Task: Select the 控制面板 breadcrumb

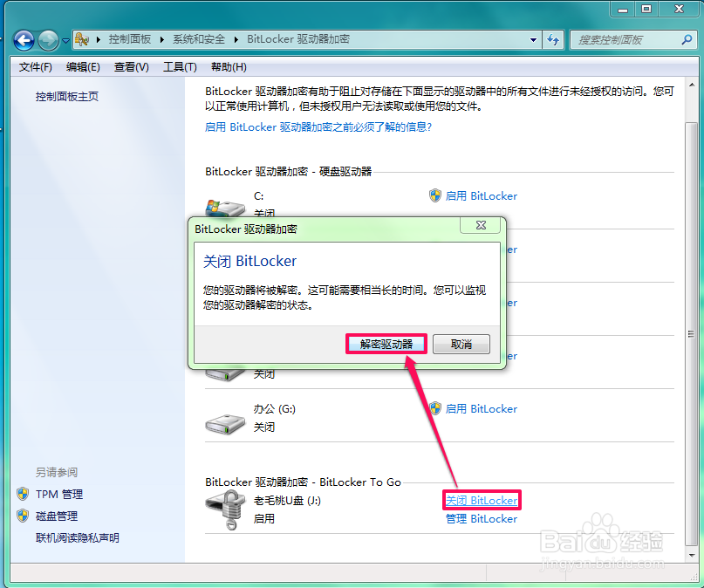Action: (x=130, y=39)
